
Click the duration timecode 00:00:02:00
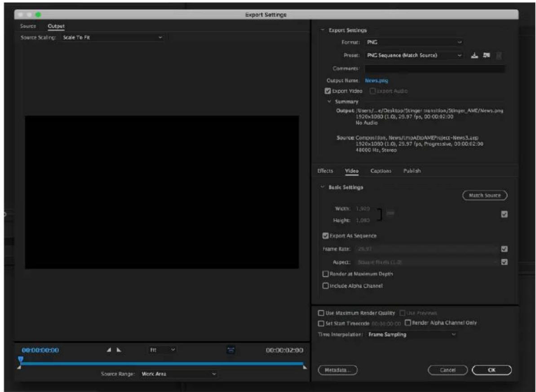[x=284, y=350]
